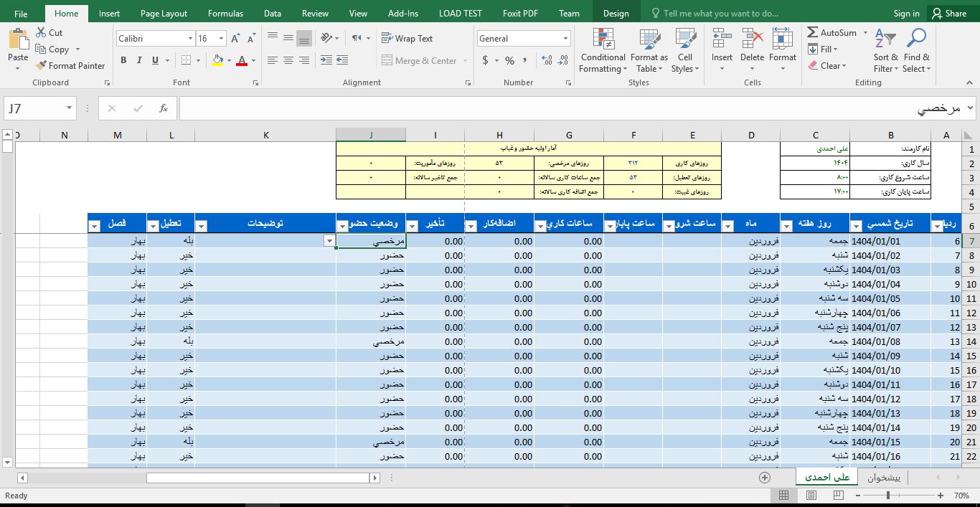Image resolution: width=980 pixels, height=507 pixels.
Task: Apply borders with the Borders icon
Action: click(x=187, y=61)
